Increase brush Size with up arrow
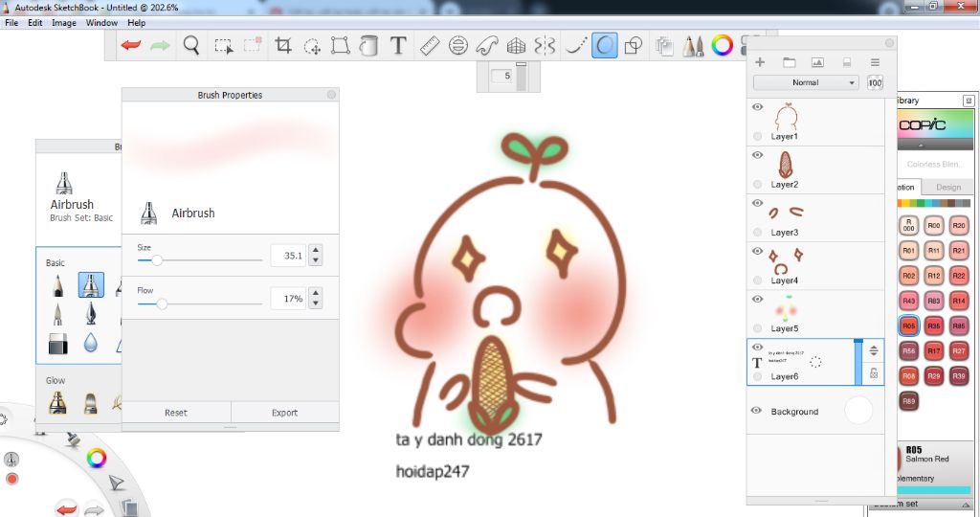Screen dimensions: 980x517 [316, 250]
